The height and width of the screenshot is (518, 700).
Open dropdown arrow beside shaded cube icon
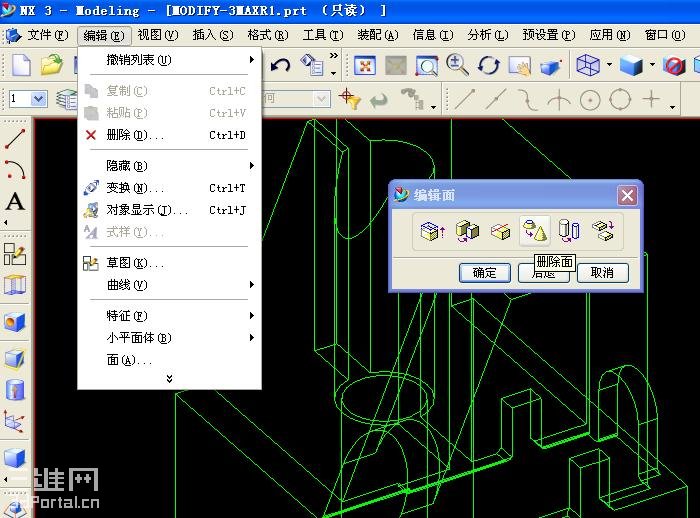652,65
